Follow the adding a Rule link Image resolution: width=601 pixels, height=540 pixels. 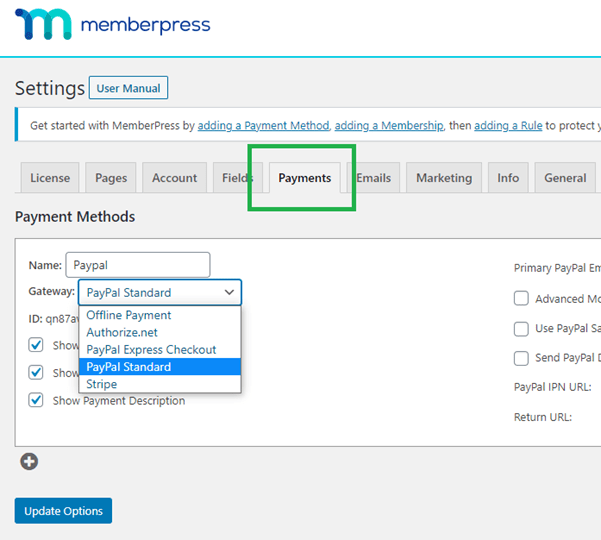point(508,126)
